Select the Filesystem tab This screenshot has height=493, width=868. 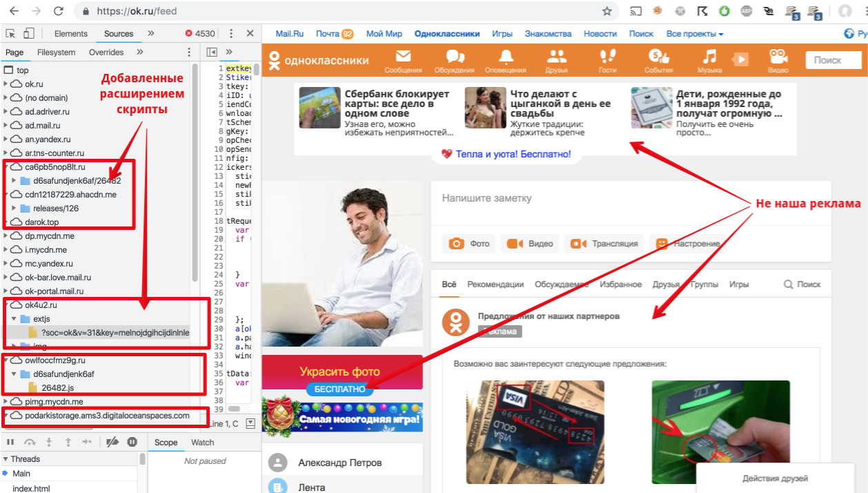(57, 52)
